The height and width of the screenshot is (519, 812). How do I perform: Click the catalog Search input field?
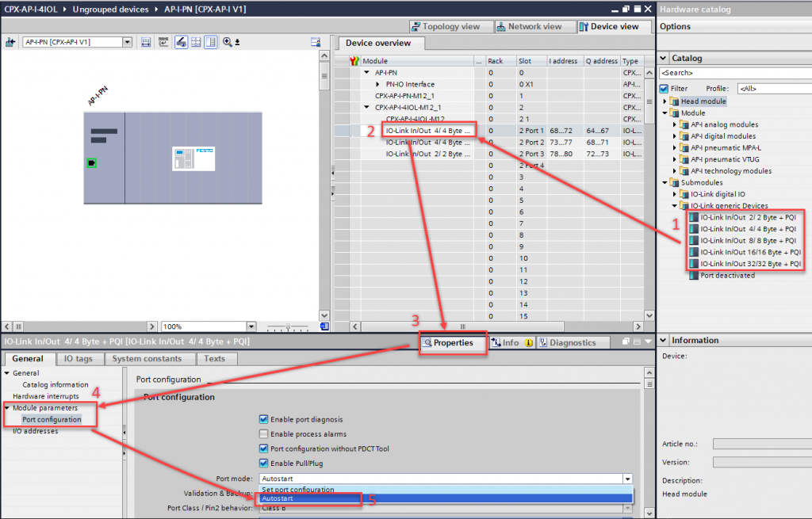point(735,73)
